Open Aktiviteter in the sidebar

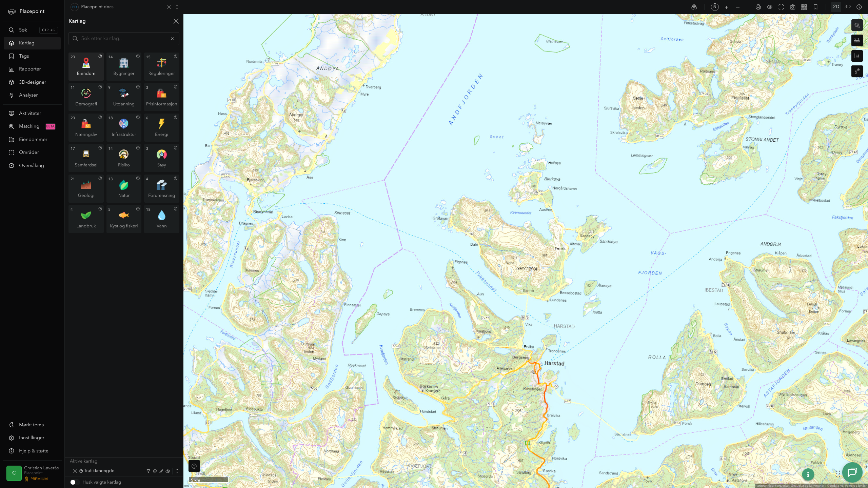click(x=32, y=114)
